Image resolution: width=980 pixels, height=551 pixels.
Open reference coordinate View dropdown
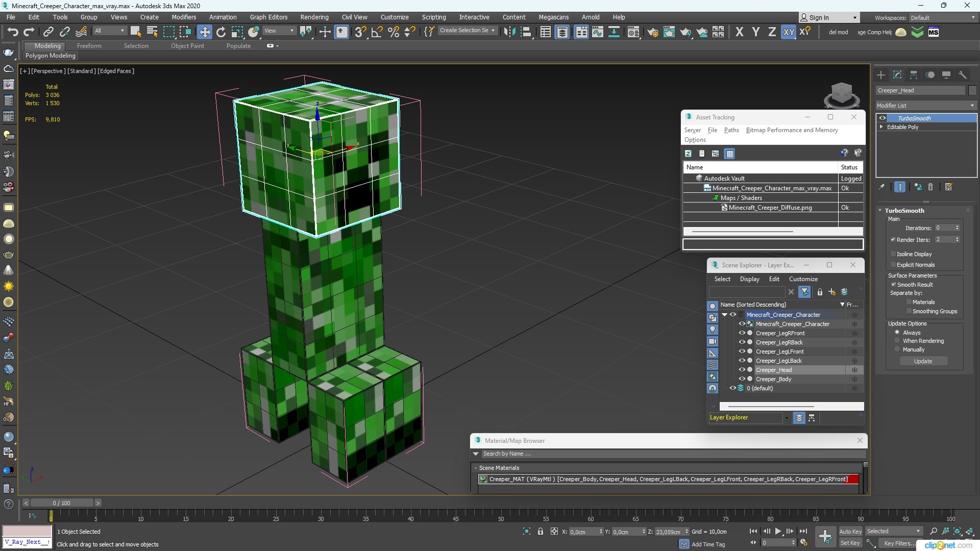(x=279, y=31)
